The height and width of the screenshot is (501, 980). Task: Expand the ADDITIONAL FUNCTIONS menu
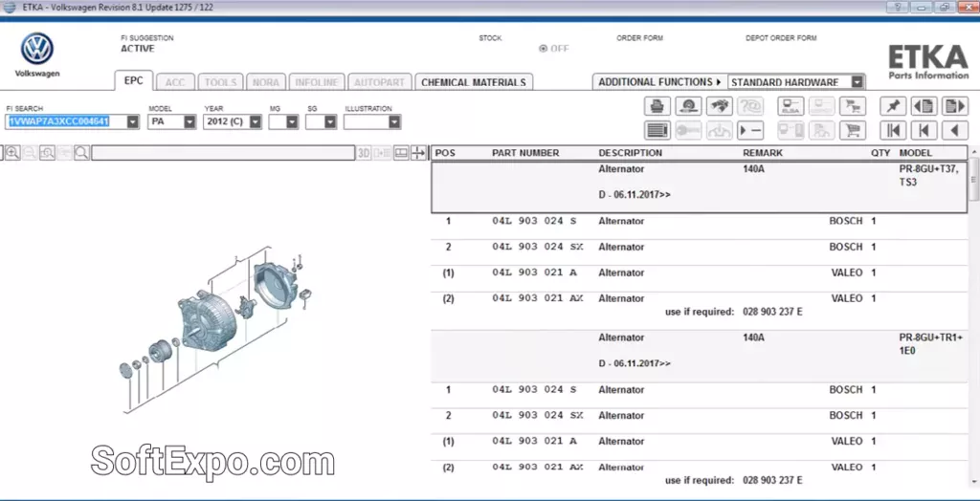click(x=659, y=82)
